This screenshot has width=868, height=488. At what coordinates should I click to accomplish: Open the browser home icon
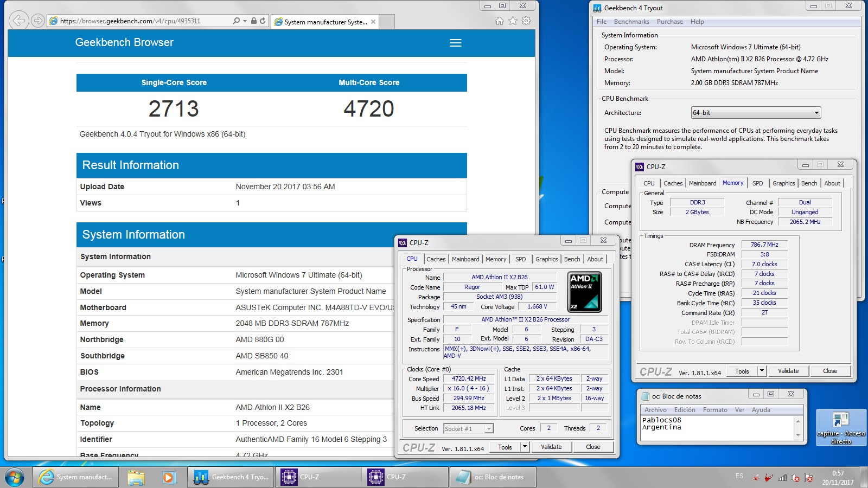click(x=500, y=21)
